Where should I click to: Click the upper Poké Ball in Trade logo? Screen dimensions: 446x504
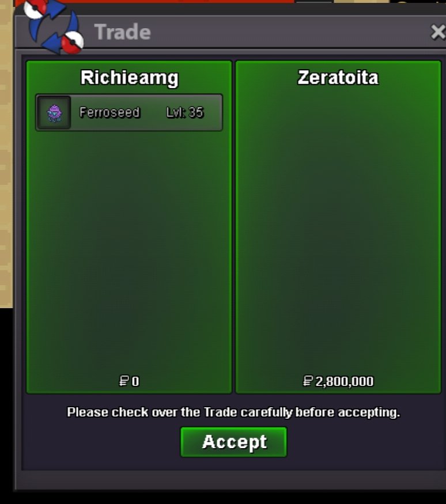pos(35,9)
